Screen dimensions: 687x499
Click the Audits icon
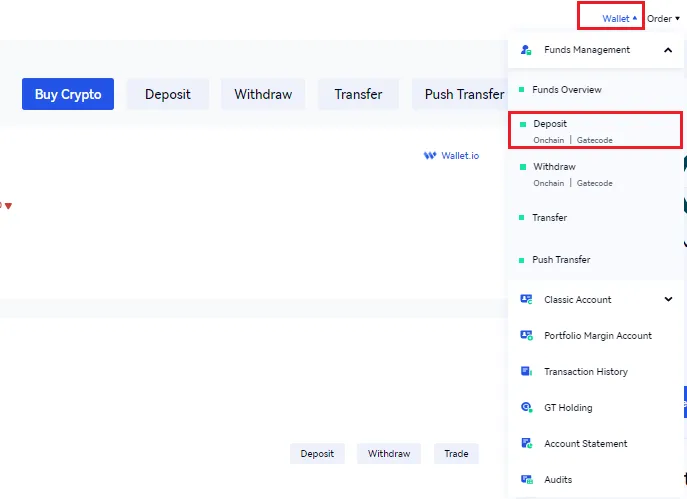[x=526, y=480]
